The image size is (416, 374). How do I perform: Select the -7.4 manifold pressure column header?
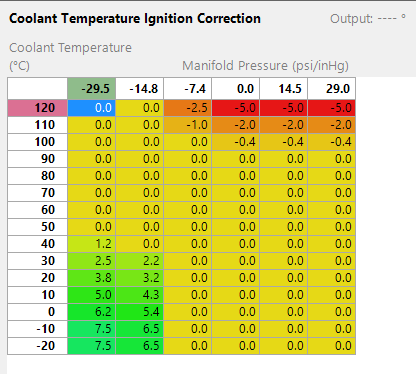pos(188,89)
